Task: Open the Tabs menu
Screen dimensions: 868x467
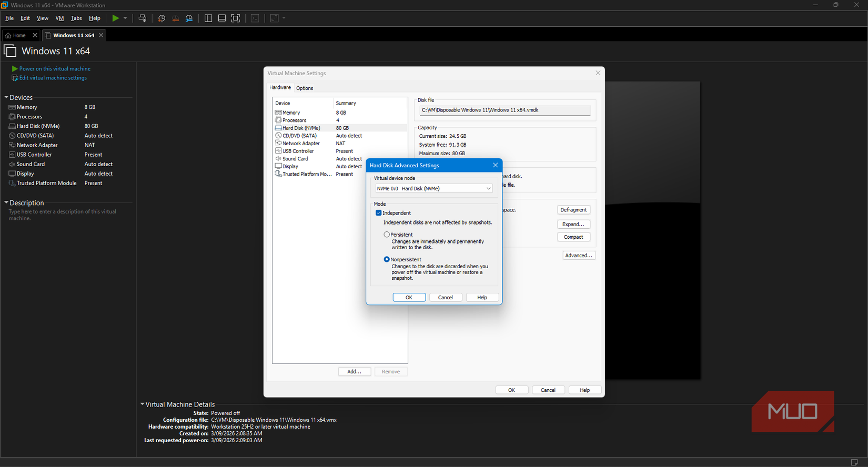Action: (x=76, y=18)
